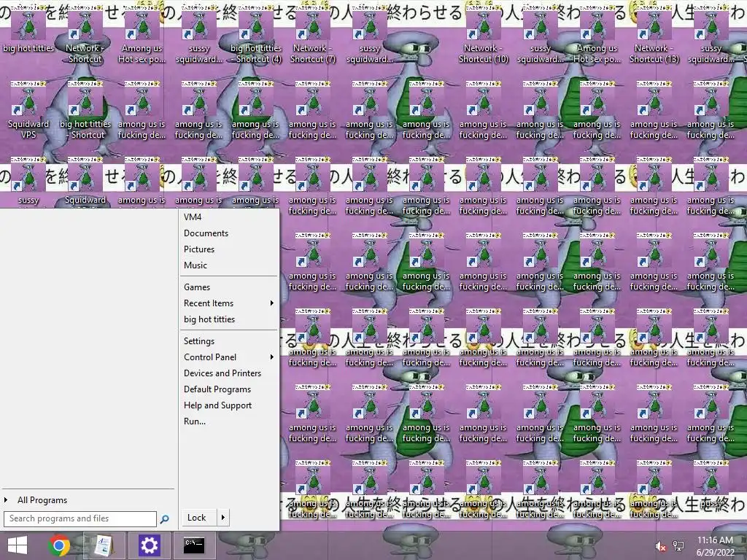The width and height of the screenshot is (747, 560).
Task: Select the unnumbered Network - Shortcut desktop icon
Action: [85, 35]
